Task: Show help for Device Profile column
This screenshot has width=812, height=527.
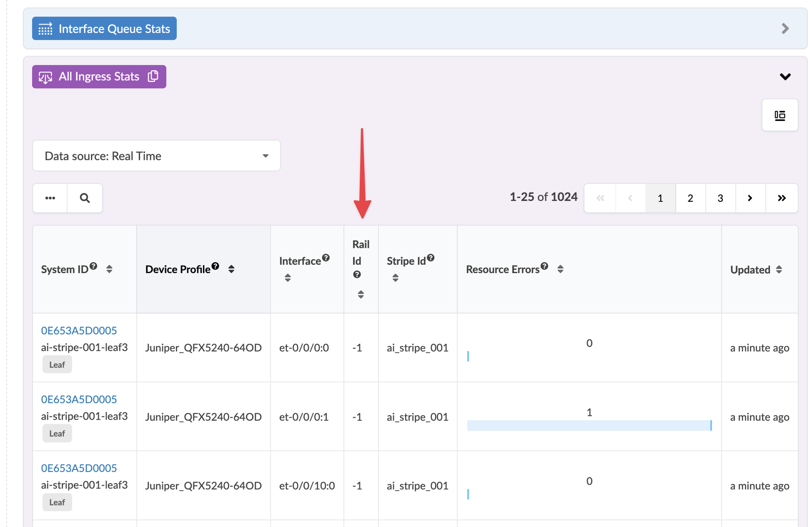Action: tap(215, 266)
